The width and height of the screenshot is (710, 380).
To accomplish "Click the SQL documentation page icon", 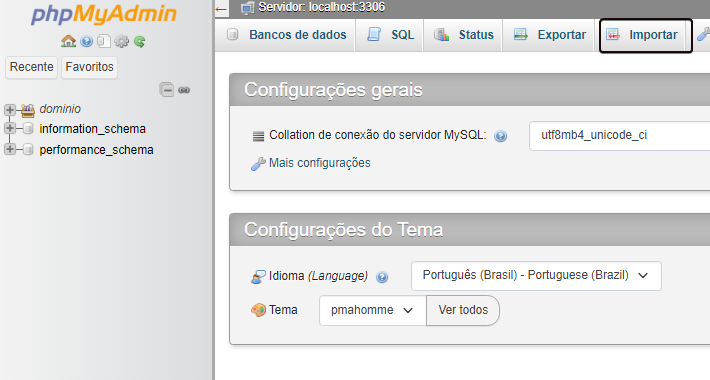I will [104, 42].
